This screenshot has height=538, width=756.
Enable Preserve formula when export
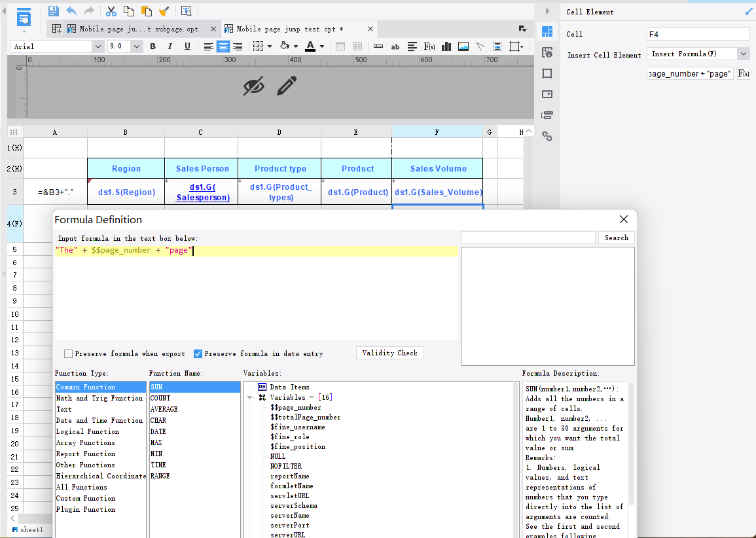coord(68,353)
